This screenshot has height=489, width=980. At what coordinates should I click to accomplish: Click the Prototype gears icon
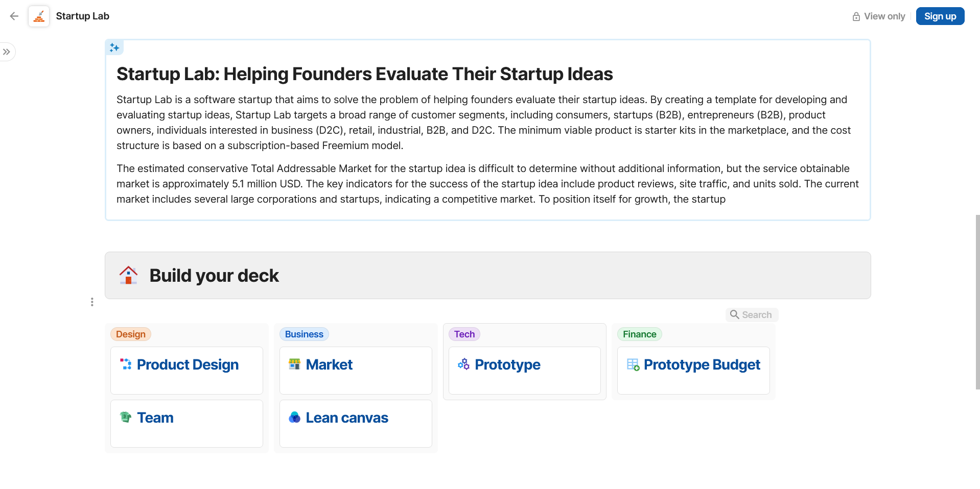tap(463, 364)
